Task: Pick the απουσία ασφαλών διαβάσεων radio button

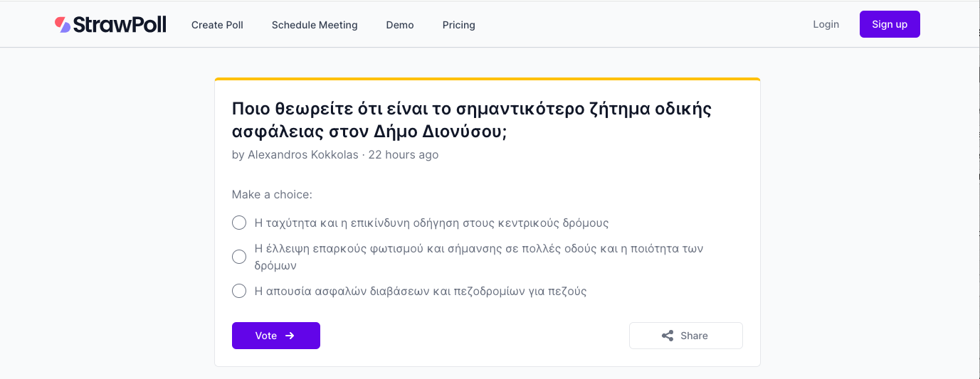Action: coord(239,291)
